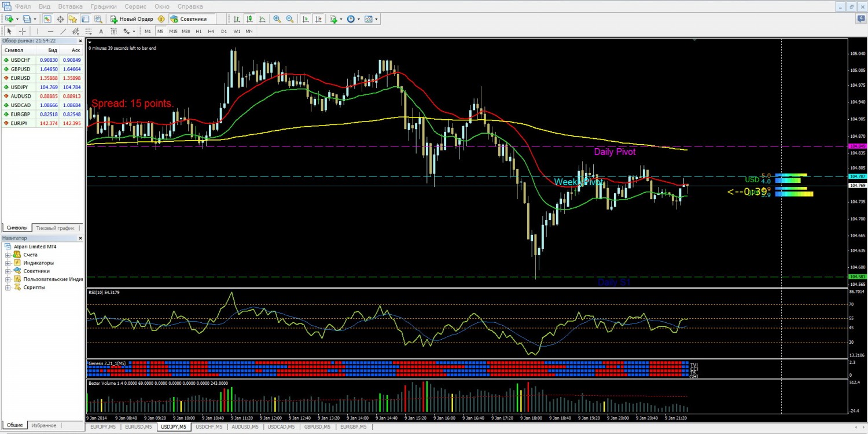Expand the Индикаторы tree node
This screenshot has height=434, width=868.
pyautogui.click(x=8, y=263)
